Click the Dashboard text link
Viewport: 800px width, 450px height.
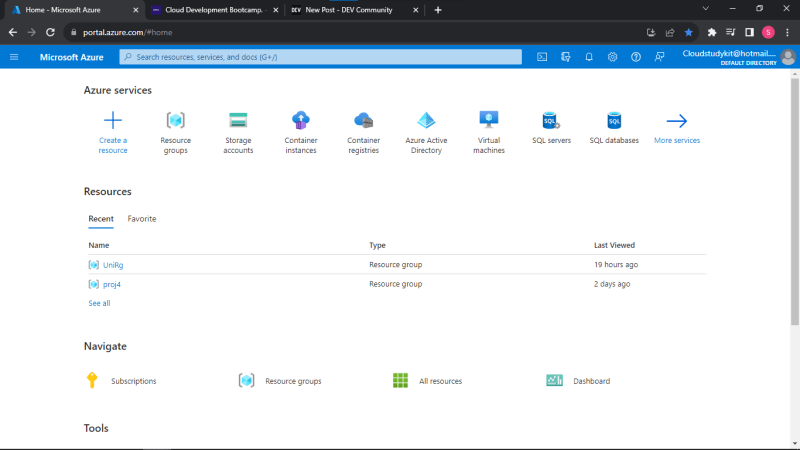coord(591,381)
